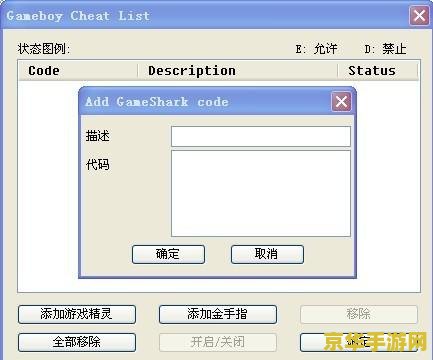
Task: Click the 添加游戏精灵 button
Action: (77, 314)
